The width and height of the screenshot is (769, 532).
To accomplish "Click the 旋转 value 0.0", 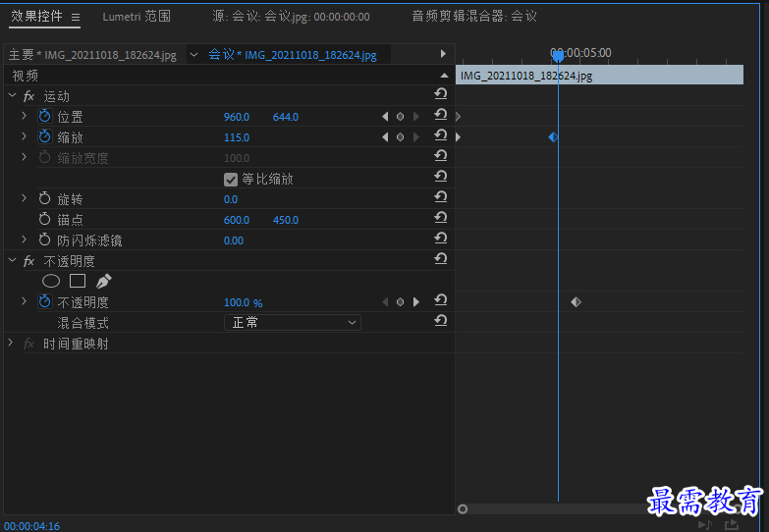I will pos(231,199).
